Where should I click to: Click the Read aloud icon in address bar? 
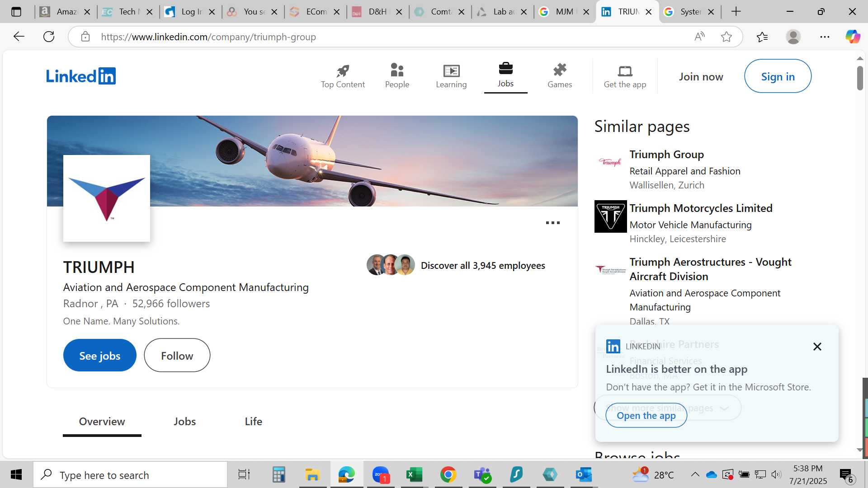(699, 37)
